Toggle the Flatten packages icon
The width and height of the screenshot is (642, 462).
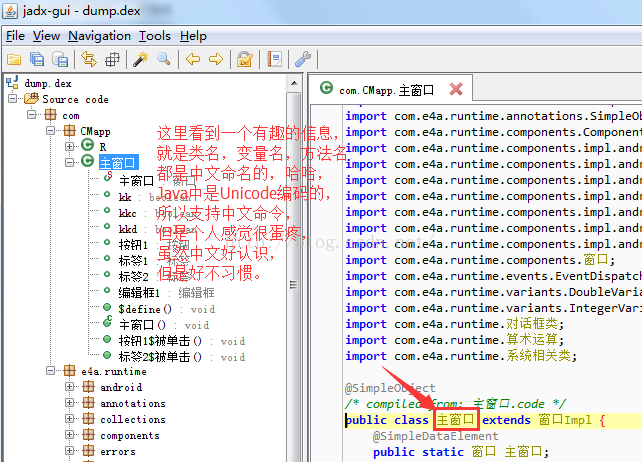[112, 60]
